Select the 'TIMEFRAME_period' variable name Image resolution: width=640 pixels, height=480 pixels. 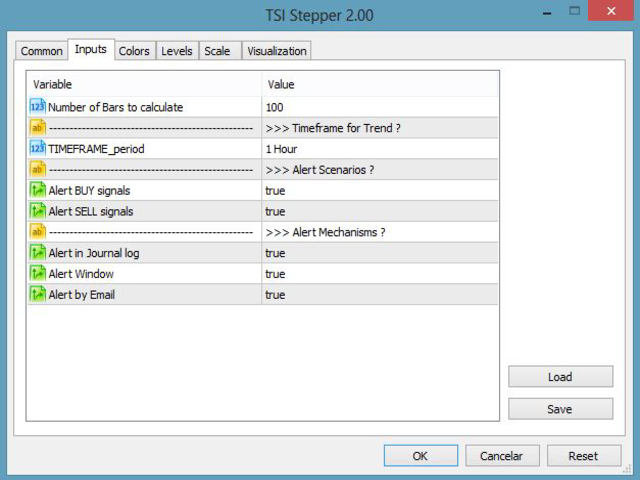tap(96, 149)
